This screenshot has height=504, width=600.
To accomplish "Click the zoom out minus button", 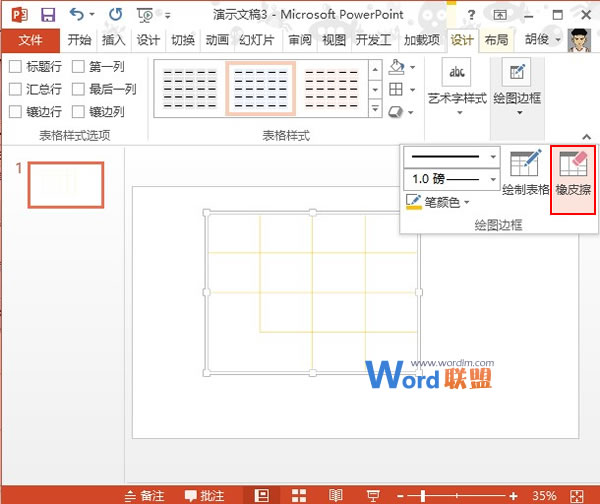I will (400, 496).
